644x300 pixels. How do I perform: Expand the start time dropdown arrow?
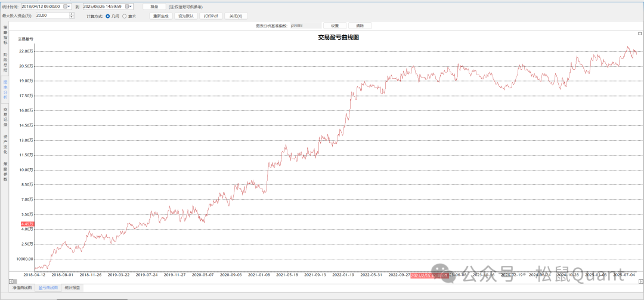pos(70,7)
